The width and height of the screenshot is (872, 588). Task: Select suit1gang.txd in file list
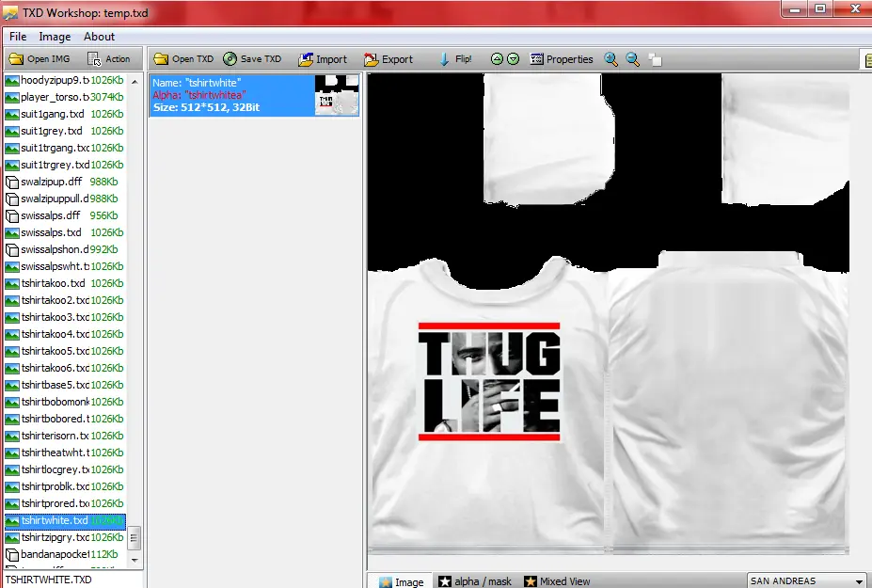pos(65,114)
